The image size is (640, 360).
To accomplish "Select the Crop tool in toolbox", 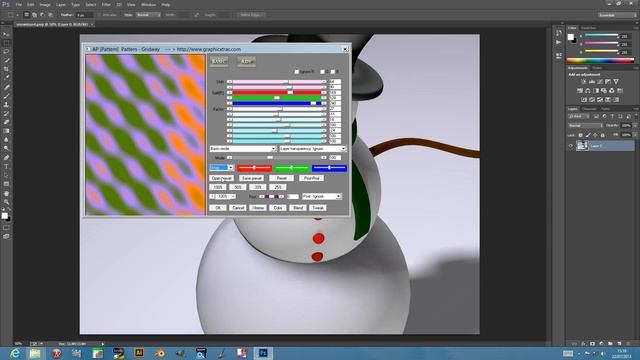I will click(x=6, y=69).
